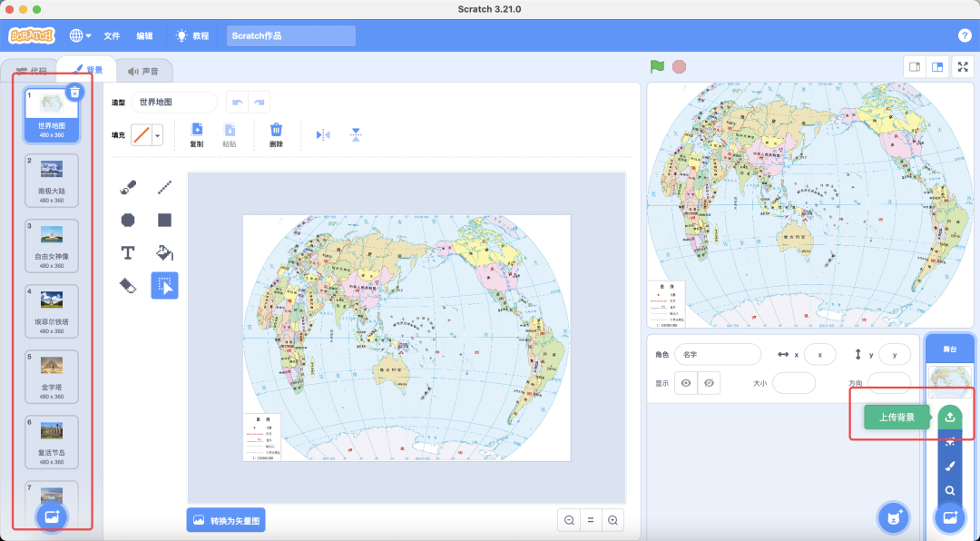Click 转换为矢量图 button

(226, 520)
